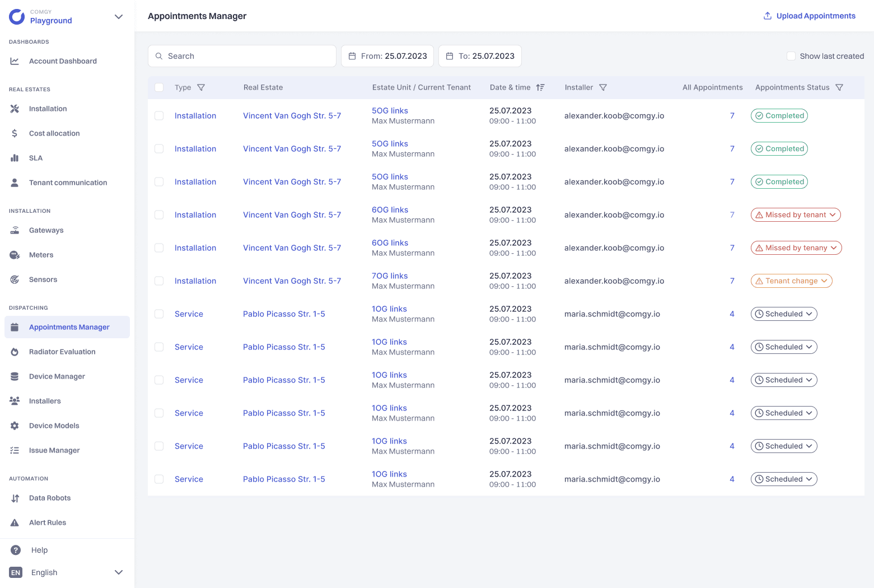
Task: Click All Appointments count 7 in 7OG row
Action: (x=732, y=281)
